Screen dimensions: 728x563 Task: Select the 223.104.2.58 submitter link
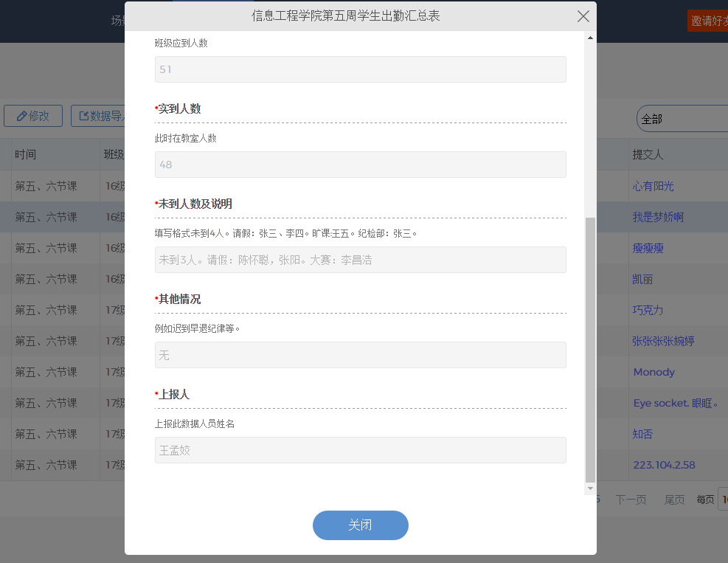click(664, 465)
